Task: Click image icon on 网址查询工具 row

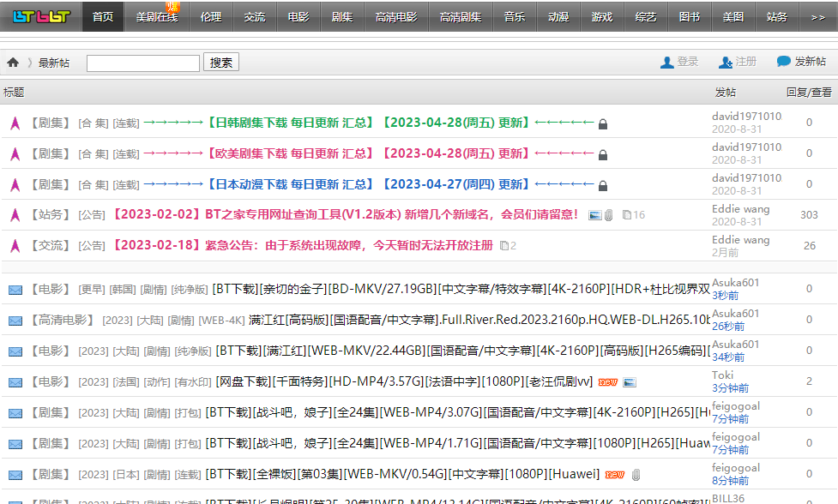Action: click(594, 215)
